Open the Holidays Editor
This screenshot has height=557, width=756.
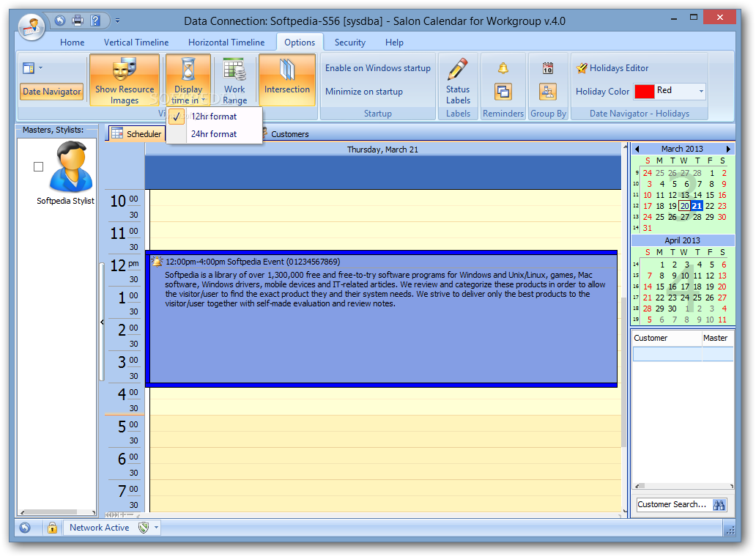click(x=612, y=68)
